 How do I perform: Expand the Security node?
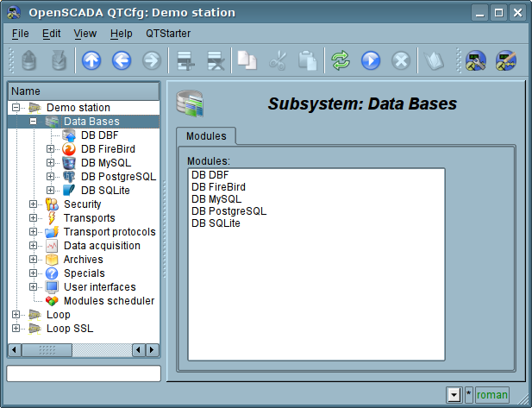(x=33, y=204)
